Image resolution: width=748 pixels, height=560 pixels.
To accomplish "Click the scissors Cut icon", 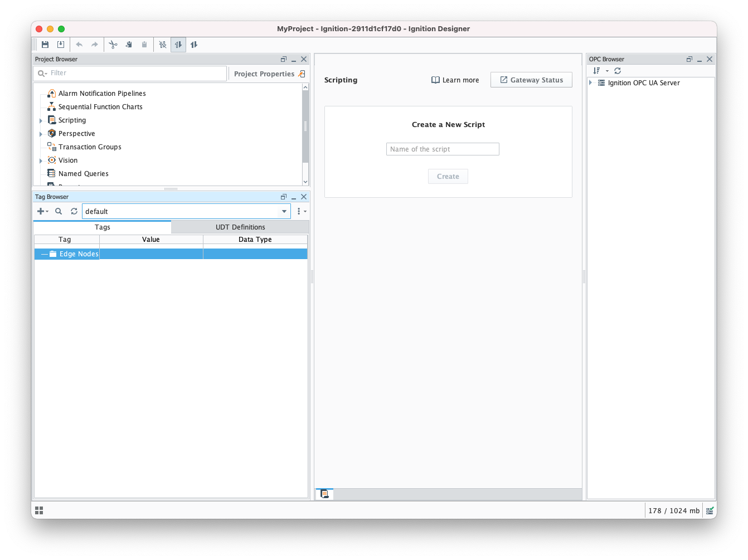I will tap(113, 45).
